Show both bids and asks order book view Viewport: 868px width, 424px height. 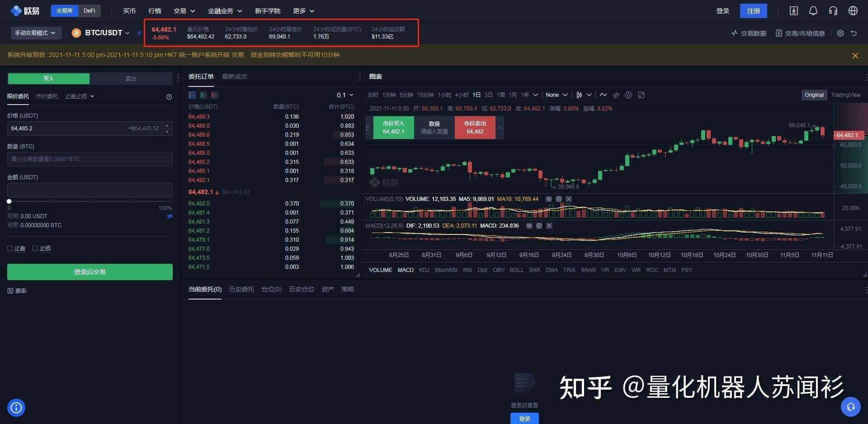tap(192, 95)
